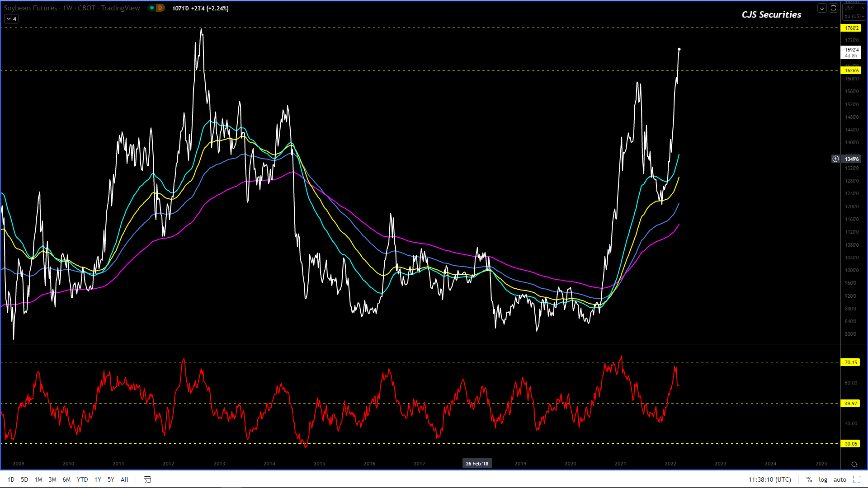Click the yellow 1760'2 price label

[x=851, y=28]
